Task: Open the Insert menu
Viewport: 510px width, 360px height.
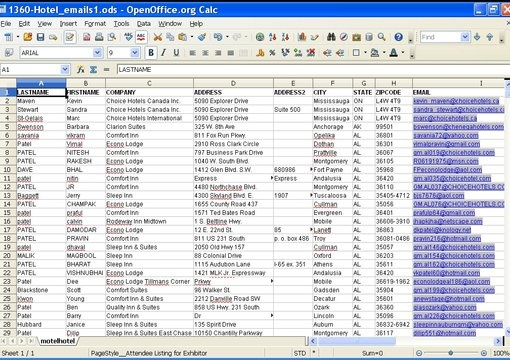Action: (68, 24)
